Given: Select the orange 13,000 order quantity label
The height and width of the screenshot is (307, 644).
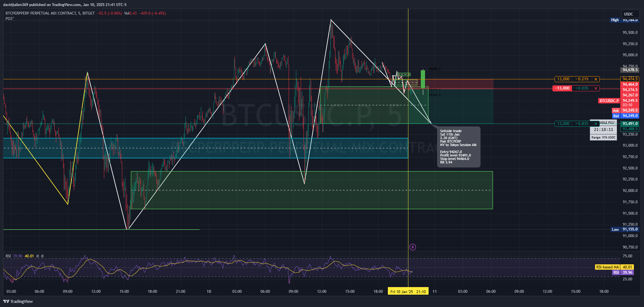Looking at the screenshot, I should click(563, 79).
